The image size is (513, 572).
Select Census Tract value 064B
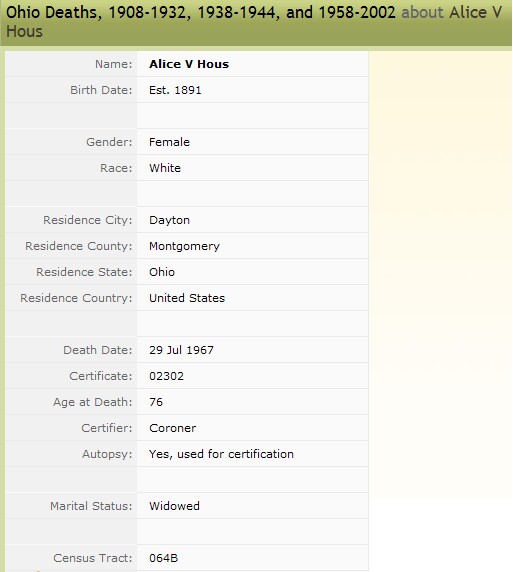(163, 558)
